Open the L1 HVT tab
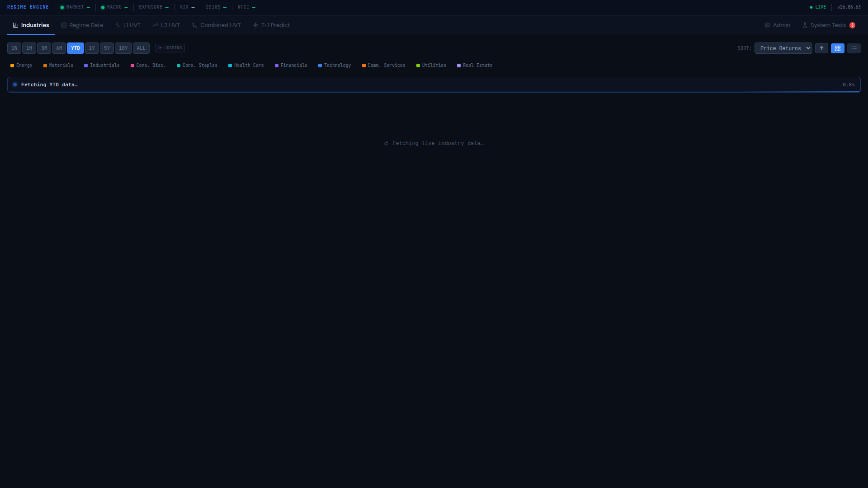The height and width of the screenshot is (488, 868). (x=128, y=25)
